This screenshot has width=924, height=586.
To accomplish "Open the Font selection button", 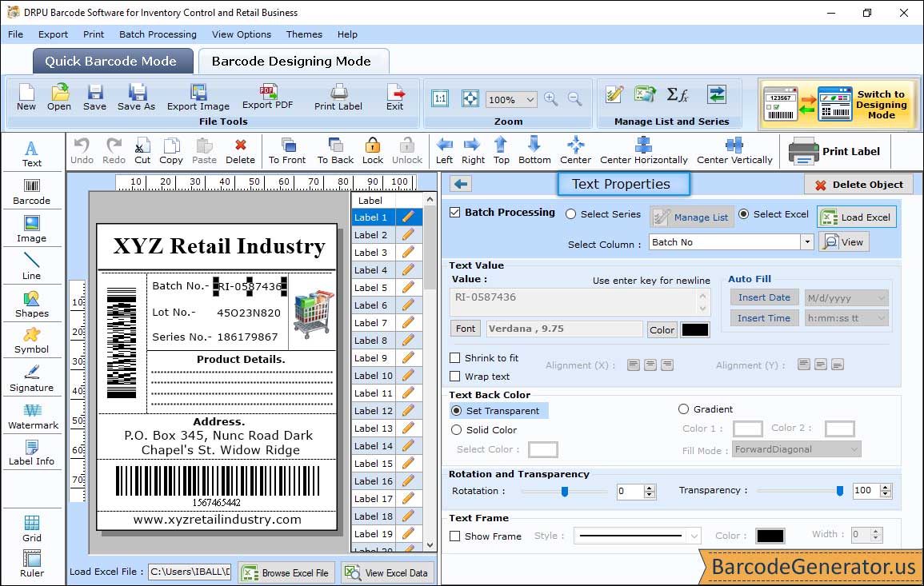I will (466, 329).
